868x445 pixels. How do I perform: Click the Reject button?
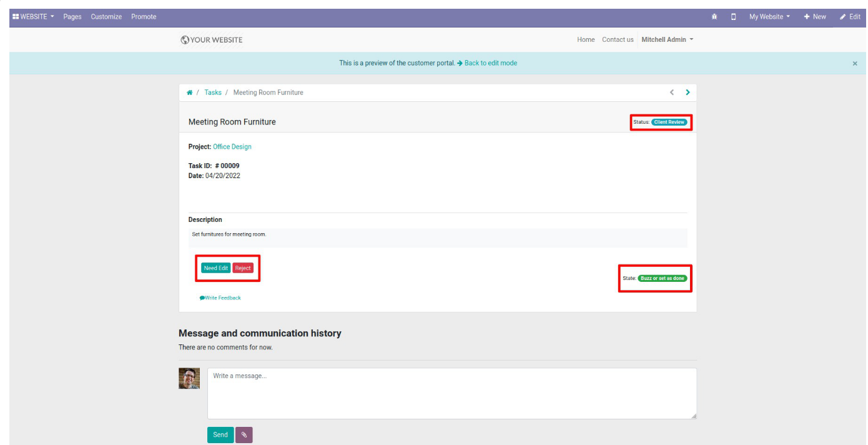tap(243, 268)
